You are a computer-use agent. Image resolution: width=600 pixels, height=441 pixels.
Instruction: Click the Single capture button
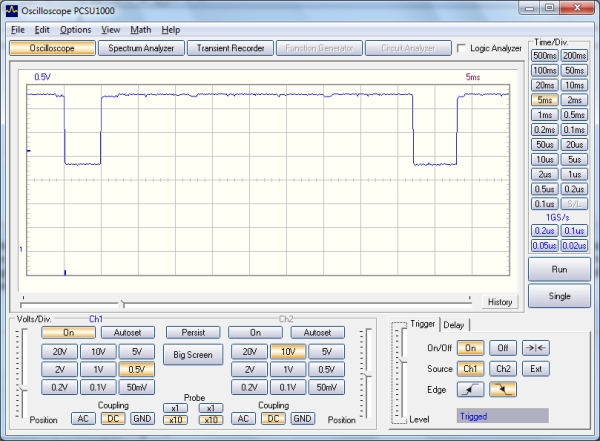coord(559,296)
